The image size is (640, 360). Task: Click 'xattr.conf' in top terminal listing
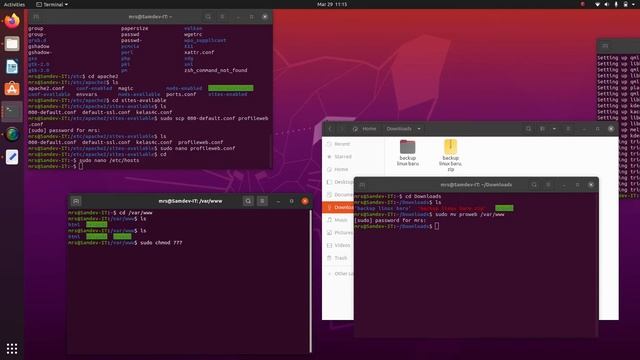coord(199,52)
